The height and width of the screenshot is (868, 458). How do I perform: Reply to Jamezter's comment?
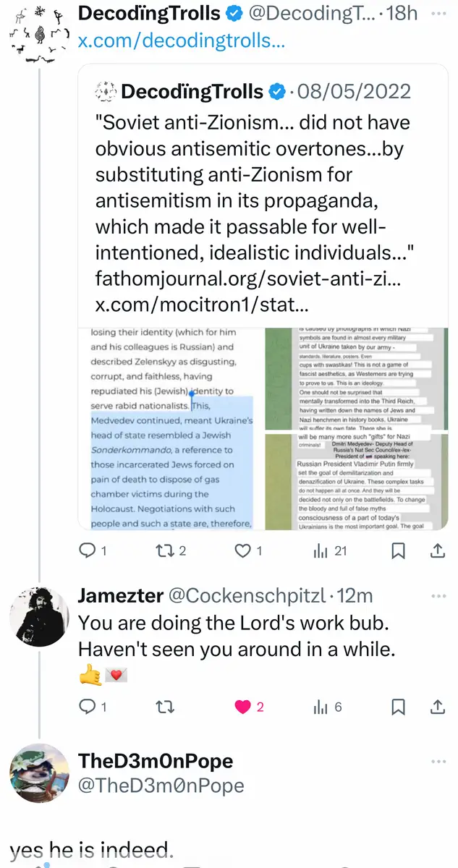pos(87,707)
